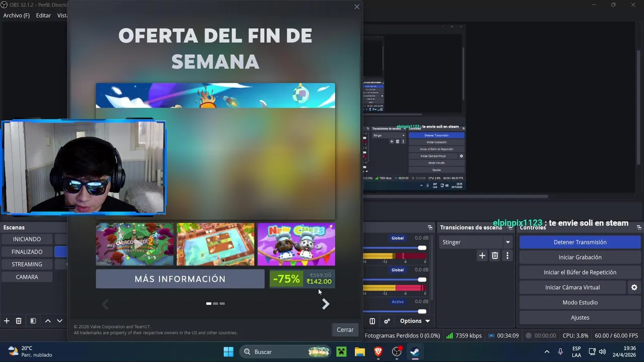Image resolution: width=644 pixels, height=362 pixels.
Task: View the kitchen pool screenshot thumbnail
Action: 215,244
